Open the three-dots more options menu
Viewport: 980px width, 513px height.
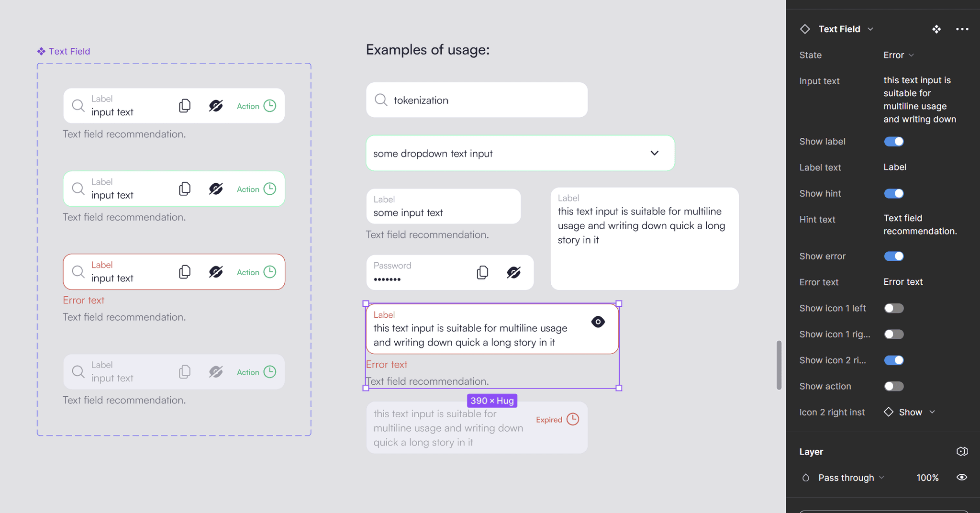[962, 29]
